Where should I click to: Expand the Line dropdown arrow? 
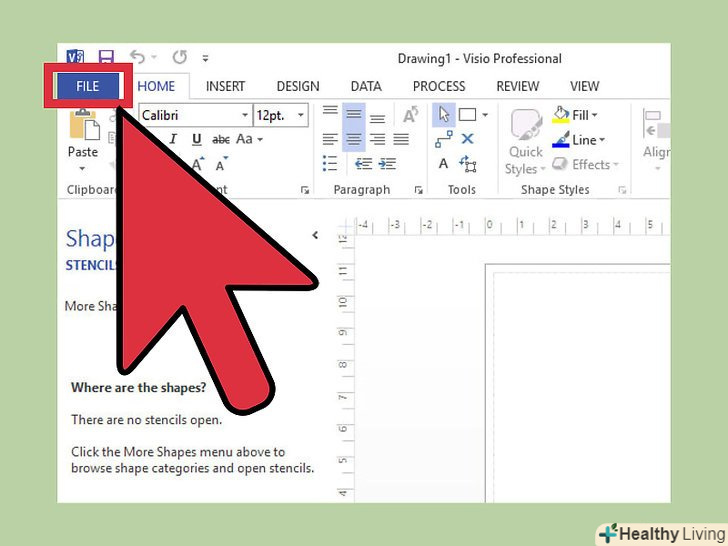[602, 140]
